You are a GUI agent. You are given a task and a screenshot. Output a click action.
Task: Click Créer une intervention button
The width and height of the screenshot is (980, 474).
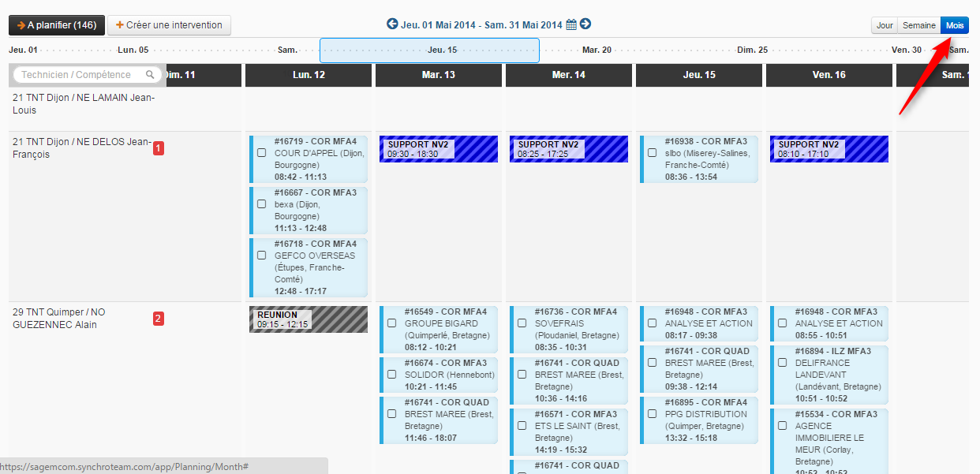(x=170, y=25)
